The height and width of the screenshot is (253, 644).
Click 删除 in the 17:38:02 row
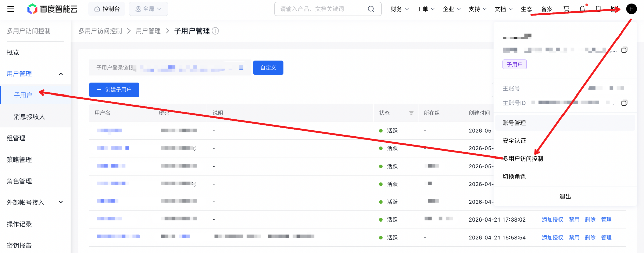coord(590,219)
